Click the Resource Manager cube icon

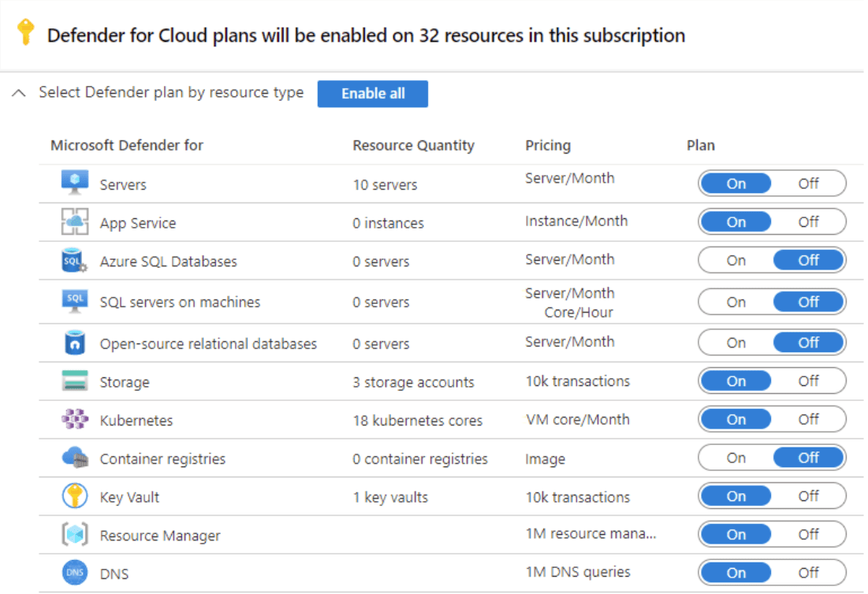[75, 534]
